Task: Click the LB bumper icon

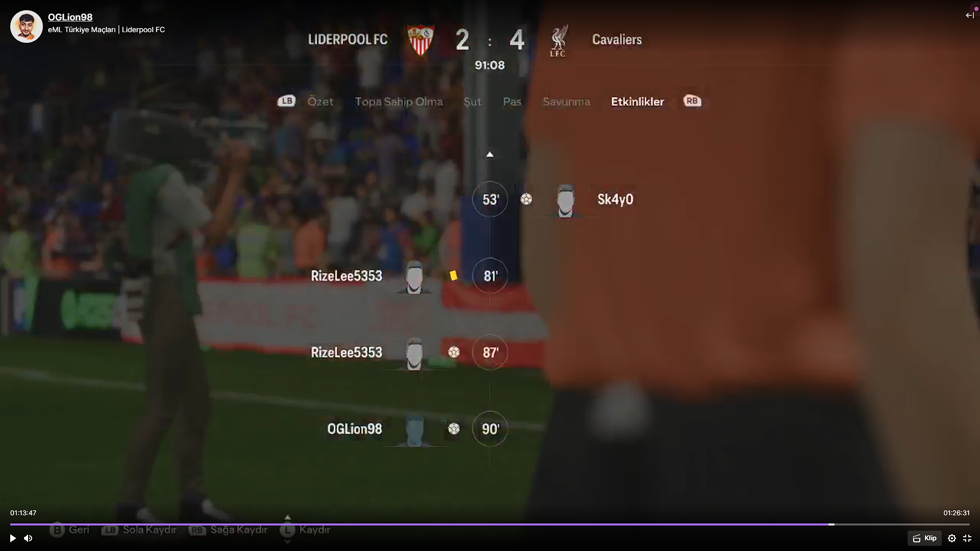Action: [286, 101]
